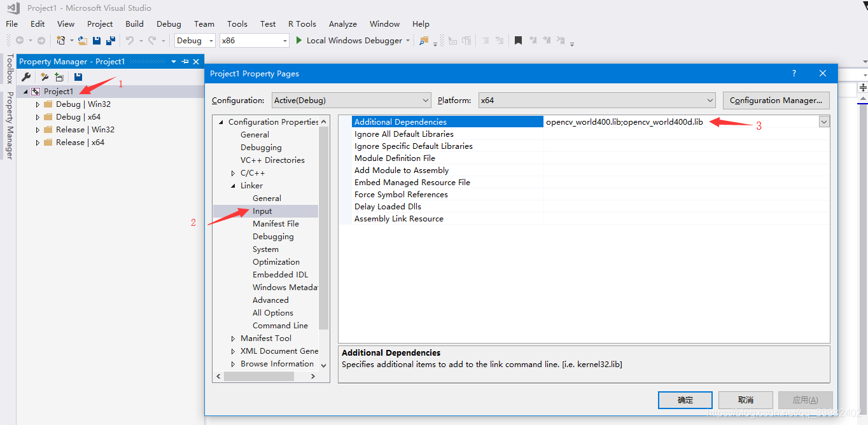868x425 pixels.
Task: Open the Configuration Active(Debug) combo box
Action: click(351, 101)
